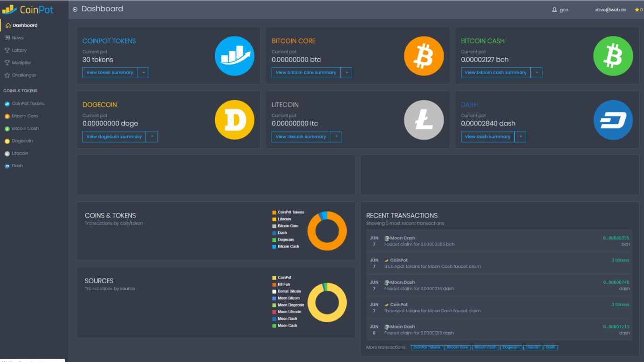
Task: Go to Multiplier in the sidebar
Action: 21,62
